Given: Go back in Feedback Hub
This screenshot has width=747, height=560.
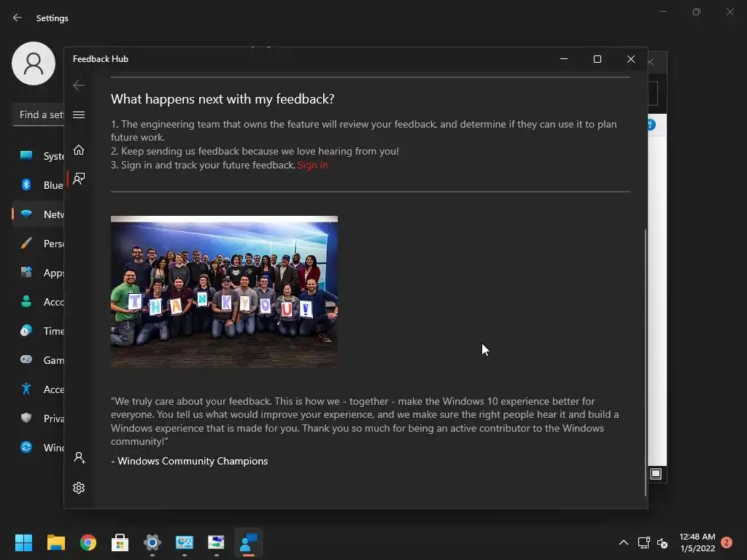Looking at the screenshot, I should 79,85.
